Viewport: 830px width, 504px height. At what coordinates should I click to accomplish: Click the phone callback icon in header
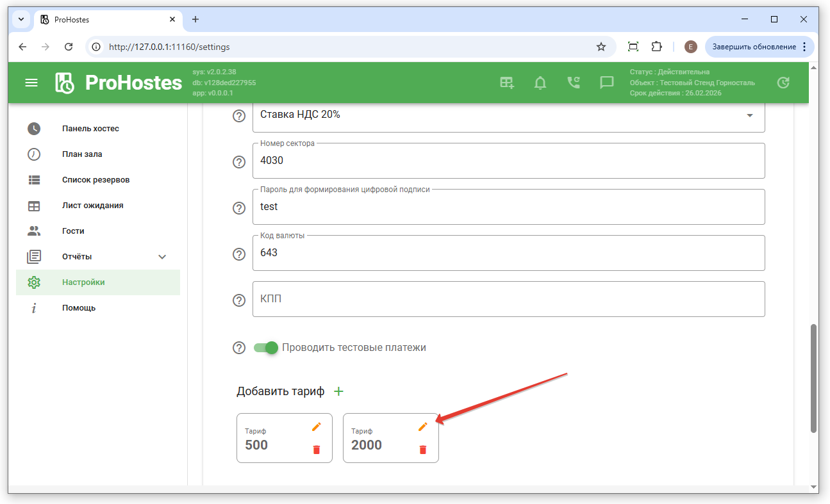tap(573, 83)
